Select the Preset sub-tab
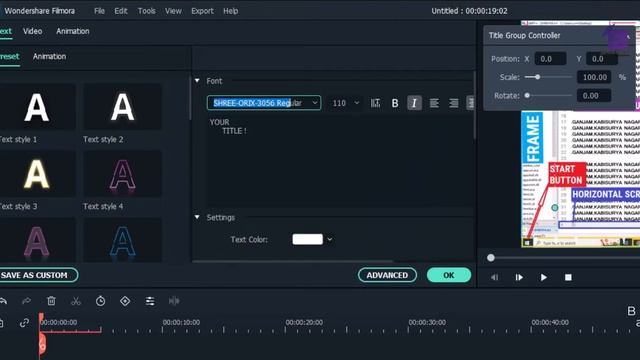 tap(9, 56)
